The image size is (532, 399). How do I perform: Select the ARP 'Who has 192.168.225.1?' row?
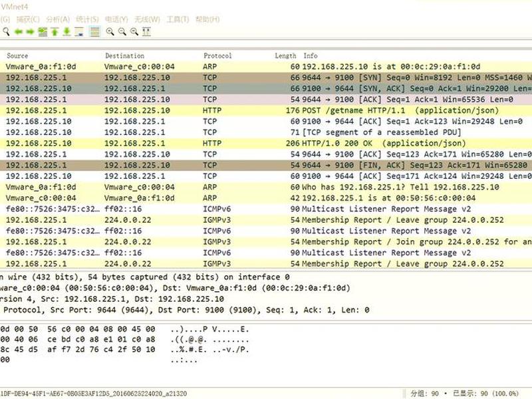[266, 187]
